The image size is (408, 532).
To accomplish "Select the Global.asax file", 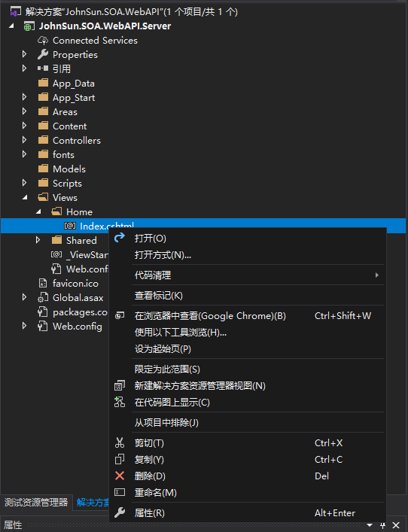I will tap(78, 297).
